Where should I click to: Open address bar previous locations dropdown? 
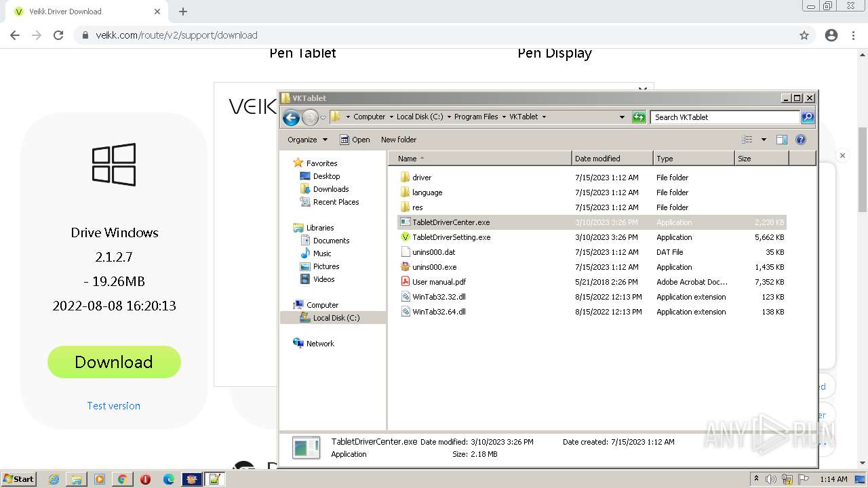click(622, 117)
